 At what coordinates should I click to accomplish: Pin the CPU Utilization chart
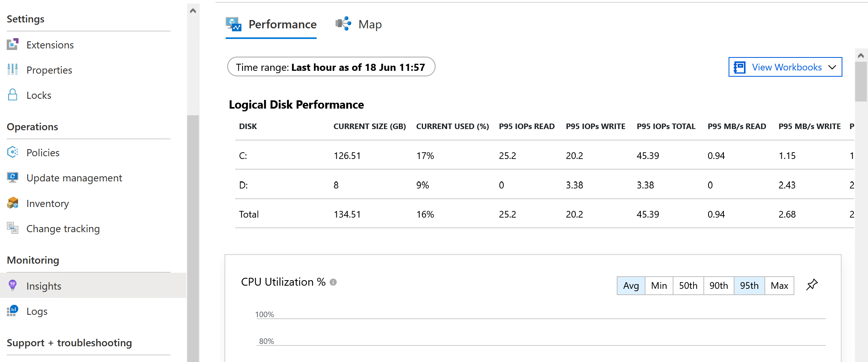click(812, 285)
